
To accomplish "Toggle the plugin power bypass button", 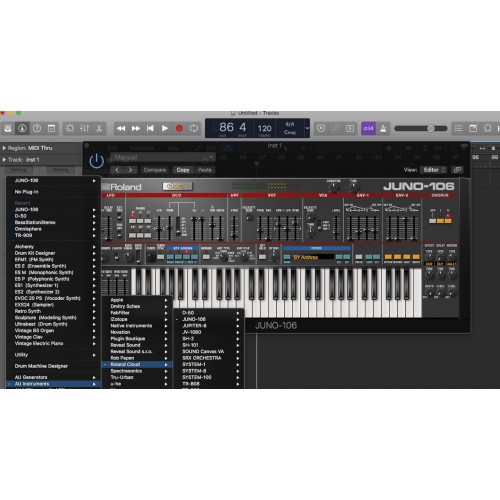I will click(97, 161).
